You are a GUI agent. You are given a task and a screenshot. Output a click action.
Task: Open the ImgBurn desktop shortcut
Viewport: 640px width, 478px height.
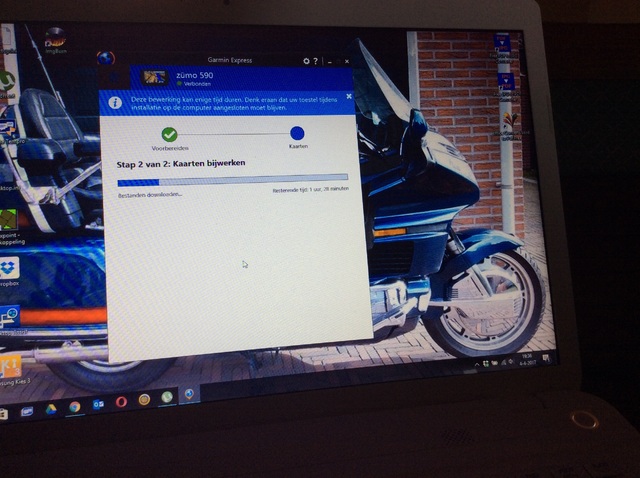[56, 40]
